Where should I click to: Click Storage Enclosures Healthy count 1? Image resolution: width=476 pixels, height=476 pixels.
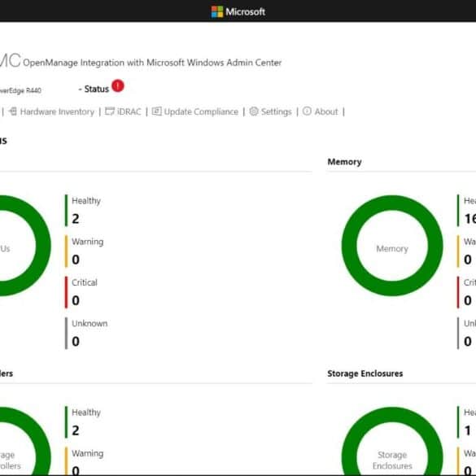coord(468,430)
